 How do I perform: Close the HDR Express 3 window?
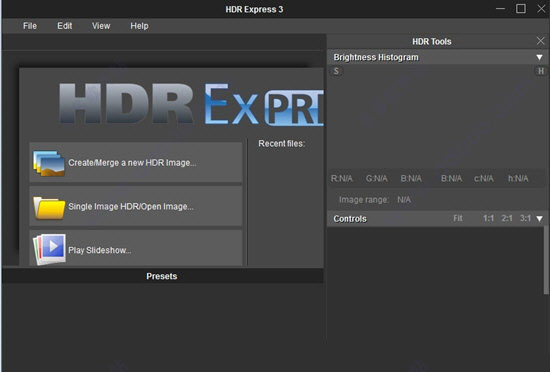click(x=541, y=8)
